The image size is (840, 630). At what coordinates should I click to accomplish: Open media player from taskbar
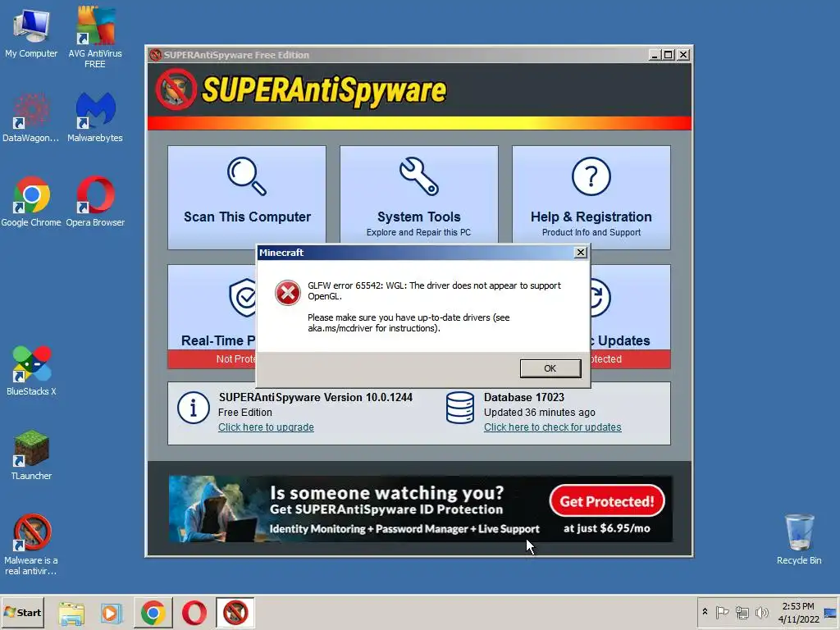tap(111, 613)
